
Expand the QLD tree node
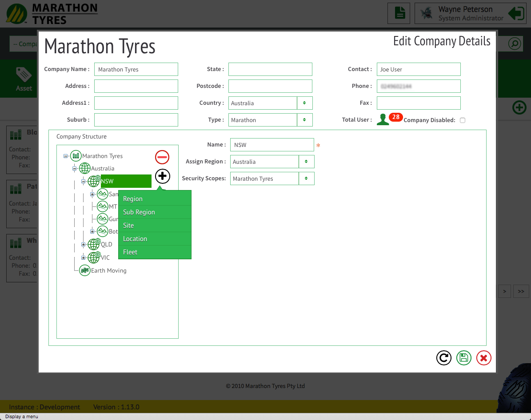83,245
